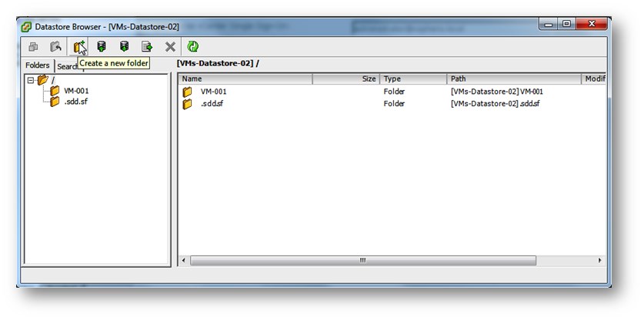
Task: Click the first grayed-out copy toolbar icon
Action: coord(34,47)
